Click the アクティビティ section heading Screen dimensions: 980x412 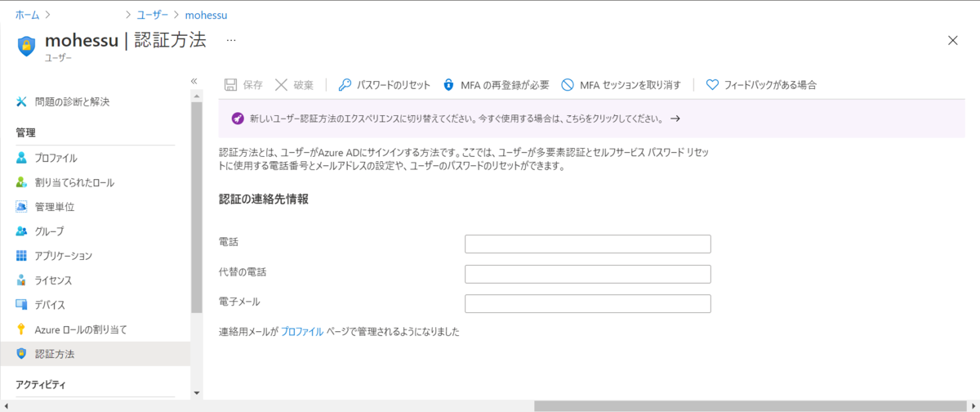point(40,384)
